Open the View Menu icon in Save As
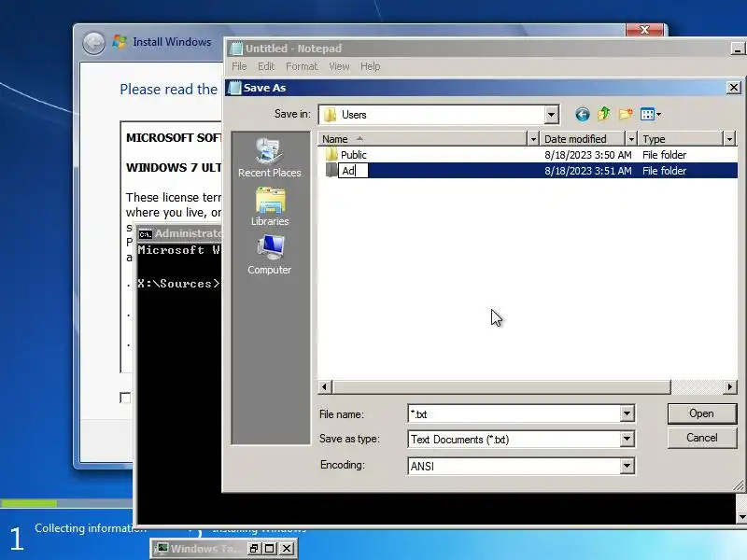 (x=647, y=114)
